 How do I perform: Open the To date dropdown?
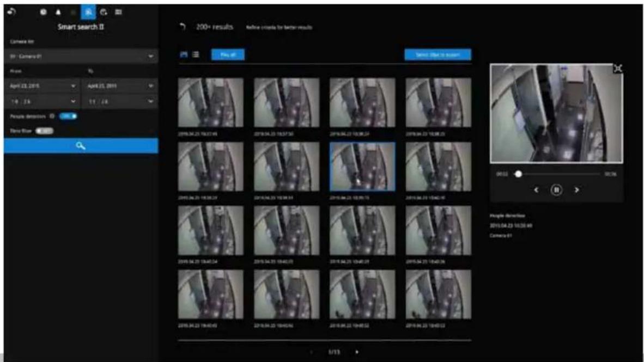120,86
